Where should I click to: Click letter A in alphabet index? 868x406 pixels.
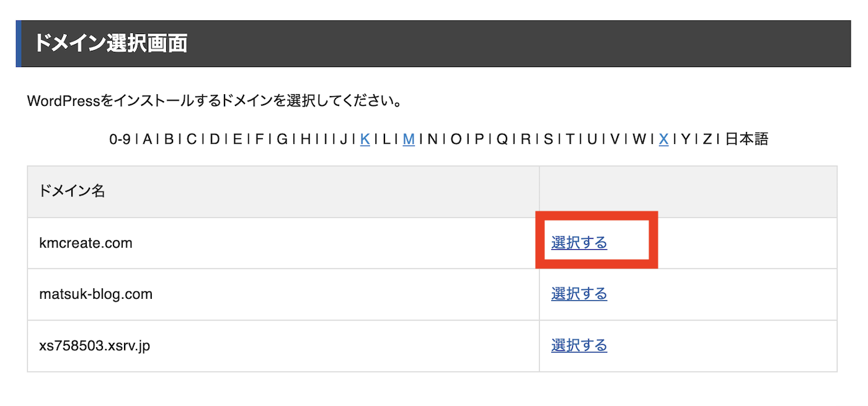(148, 139)
